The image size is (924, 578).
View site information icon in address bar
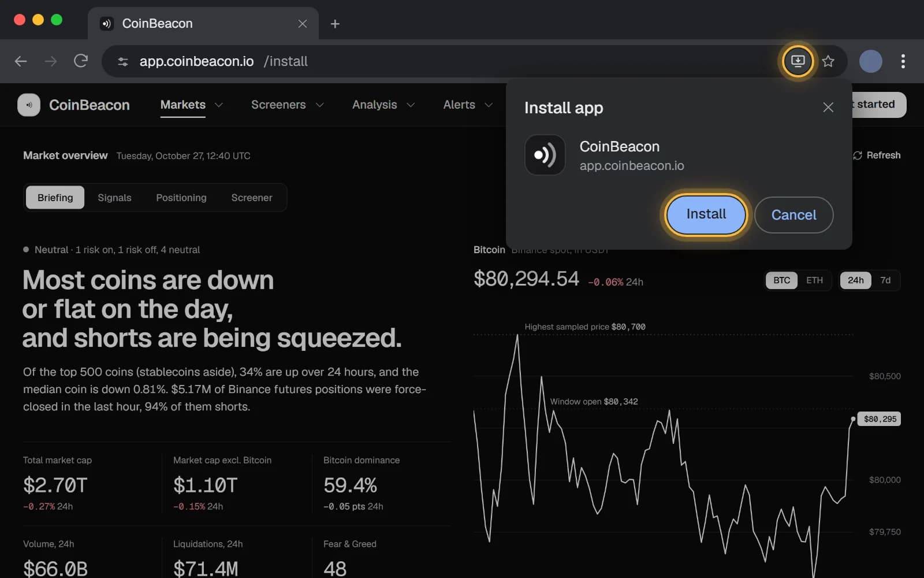click(122, 61)
